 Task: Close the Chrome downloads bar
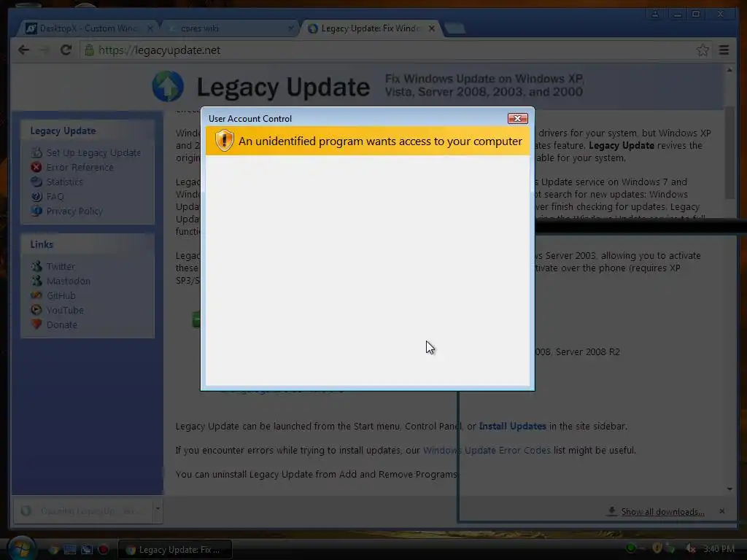click(721, 511)
